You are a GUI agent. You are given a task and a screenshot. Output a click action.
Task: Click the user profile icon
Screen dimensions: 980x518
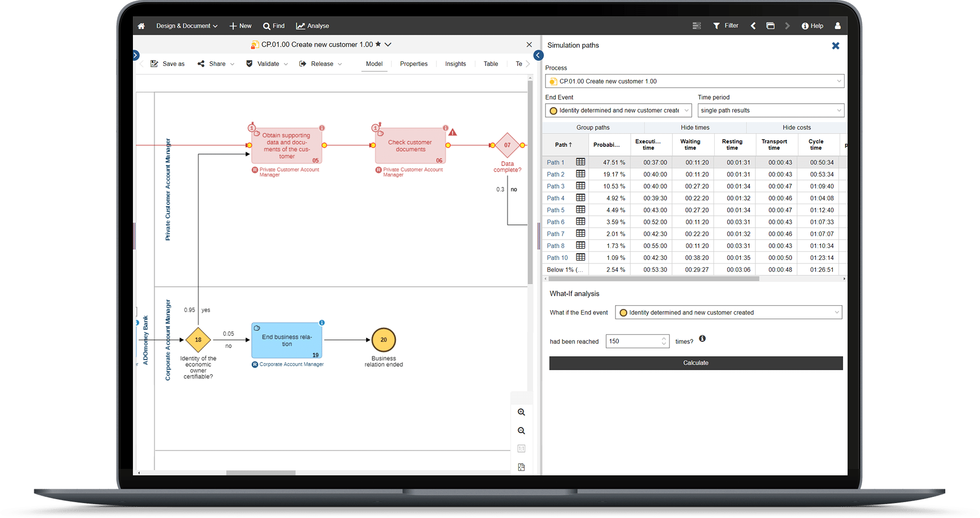click(x=838, y=26)
